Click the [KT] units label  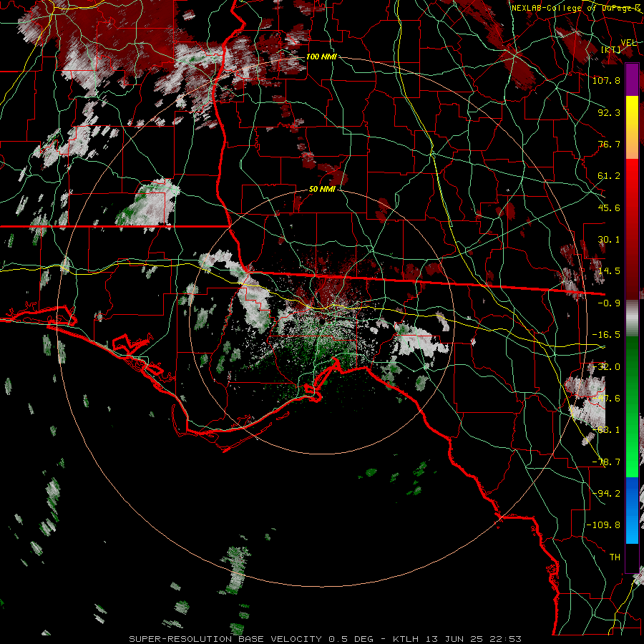point(611,49)
